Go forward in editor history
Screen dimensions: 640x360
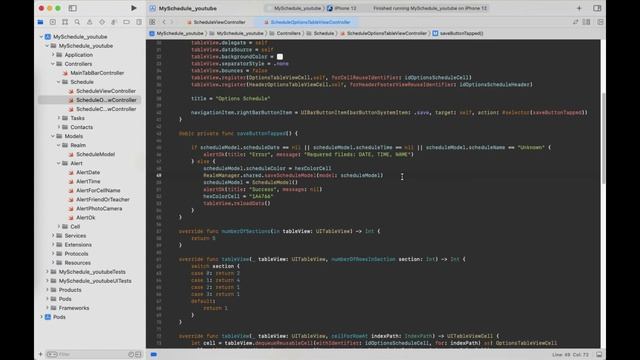click(172, 22)
